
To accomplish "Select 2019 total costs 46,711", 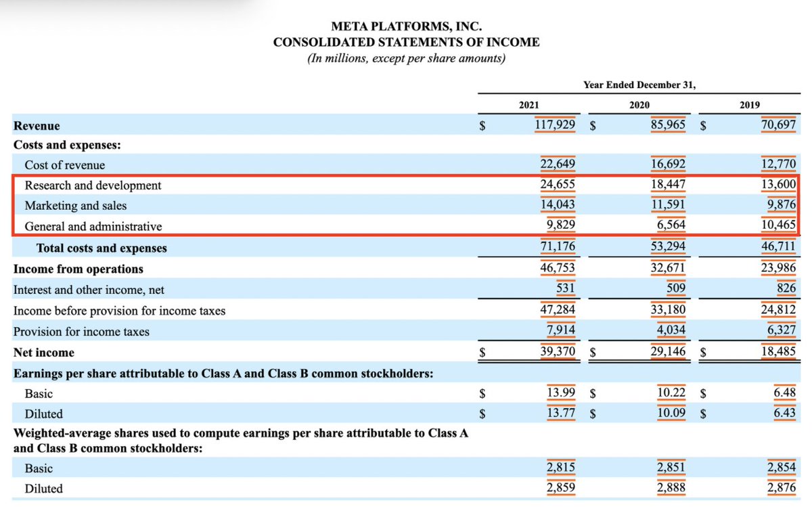I will pyautogui.click(x=778, y=246).
